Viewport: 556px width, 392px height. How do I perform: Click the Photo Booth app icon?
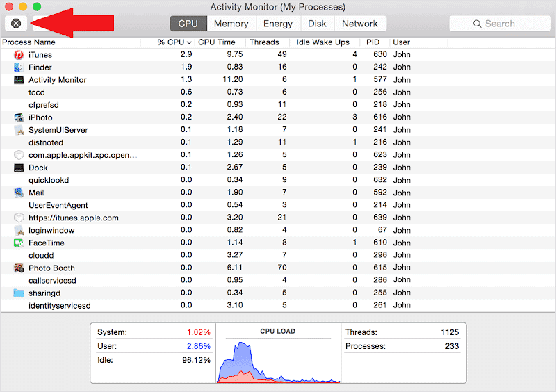coord(19,268)
